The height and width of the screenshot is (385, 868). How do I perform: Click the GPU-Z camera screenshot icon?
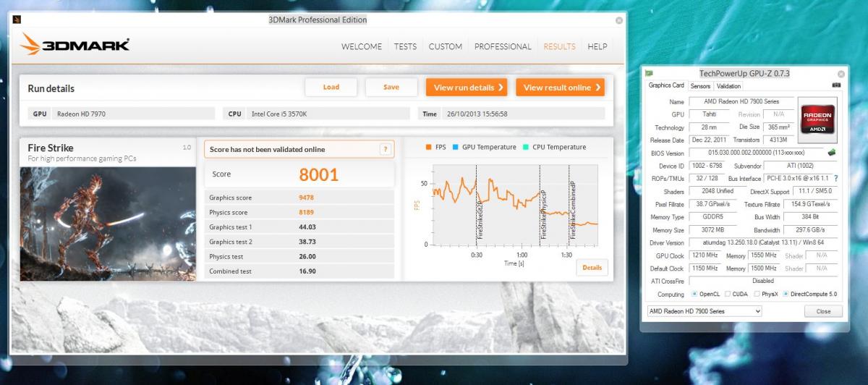(x=837, y=85)
